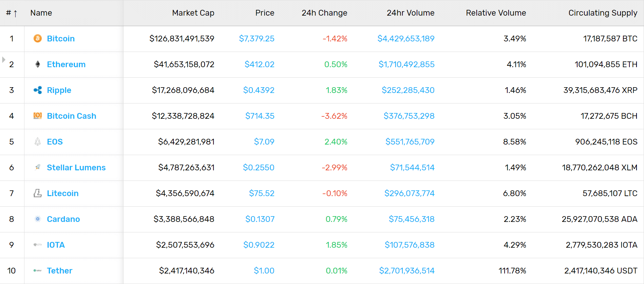Select supply 17,187,587 BTC
Viewport: 644px width, 284px height.
coord(610,39)
